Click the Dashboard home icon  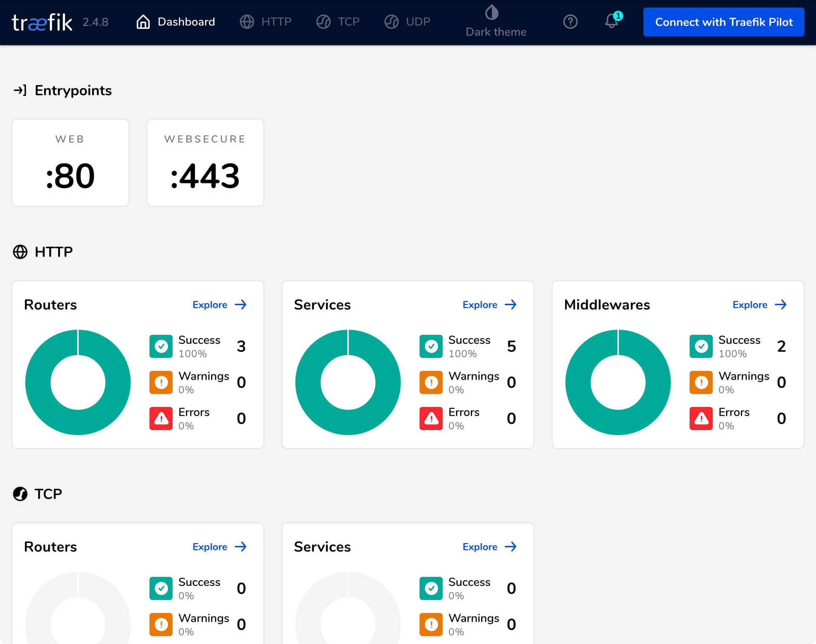[x=142, y=22]
